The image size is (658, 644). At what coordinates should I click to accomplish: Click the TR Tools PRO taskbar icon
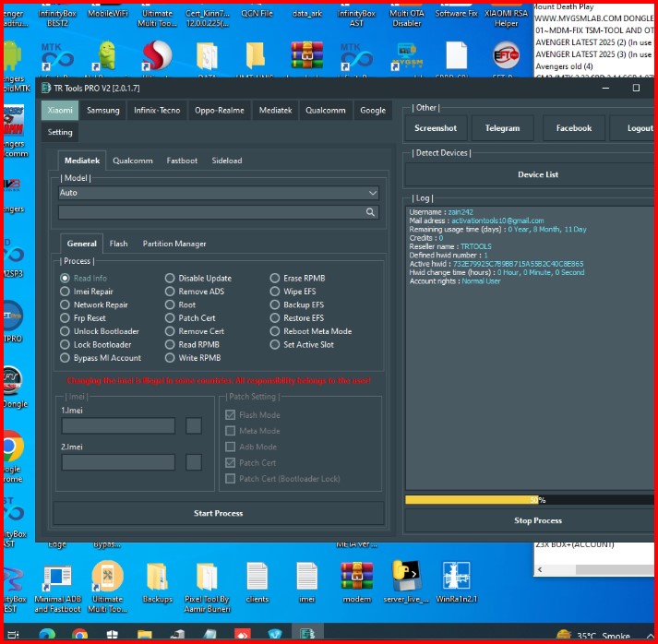[x=307, y=634]
